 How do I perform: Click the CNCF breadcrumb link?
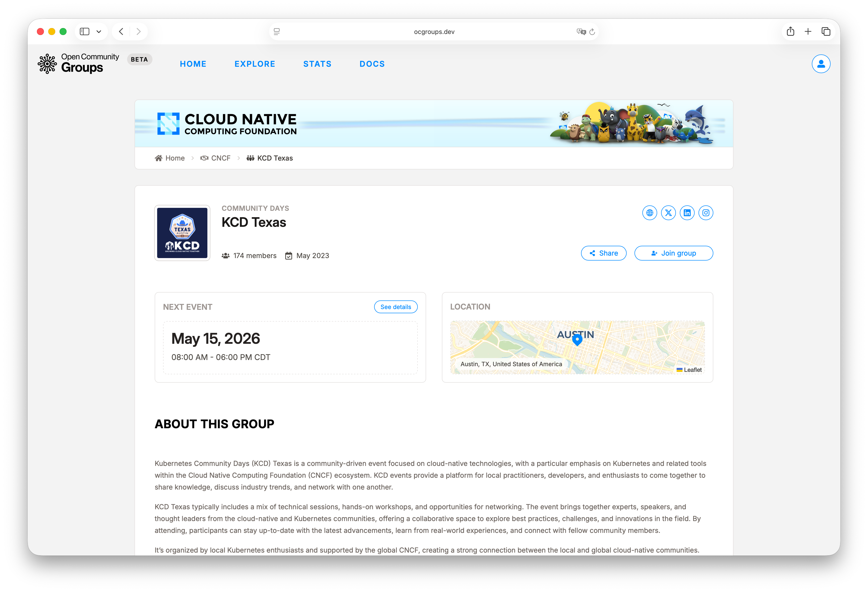tap(216, 158)
